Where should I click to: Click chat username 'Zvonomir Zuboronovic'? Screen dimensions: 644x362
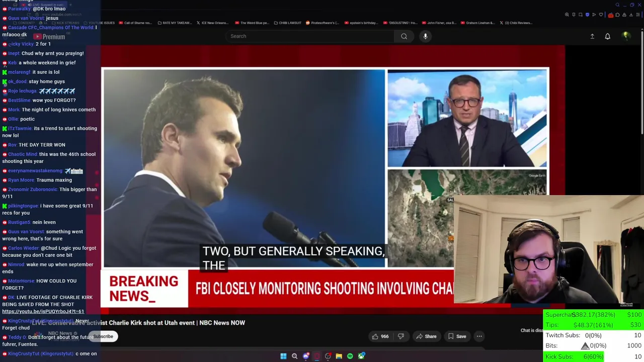tap(33, 190)
